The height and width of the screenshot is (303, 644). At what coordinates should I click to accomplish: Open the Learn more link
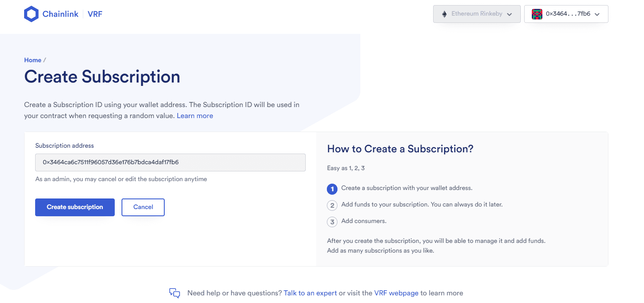195,116
